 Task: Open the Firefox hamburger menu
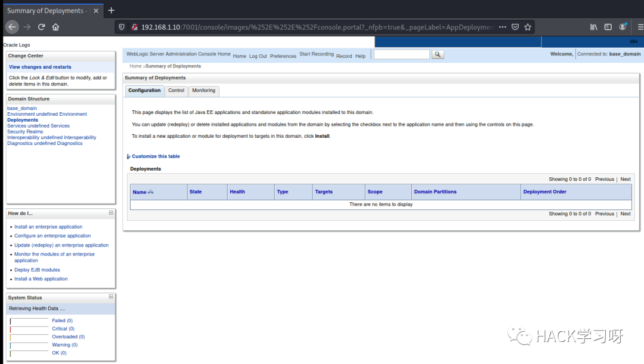coord(640,27)
